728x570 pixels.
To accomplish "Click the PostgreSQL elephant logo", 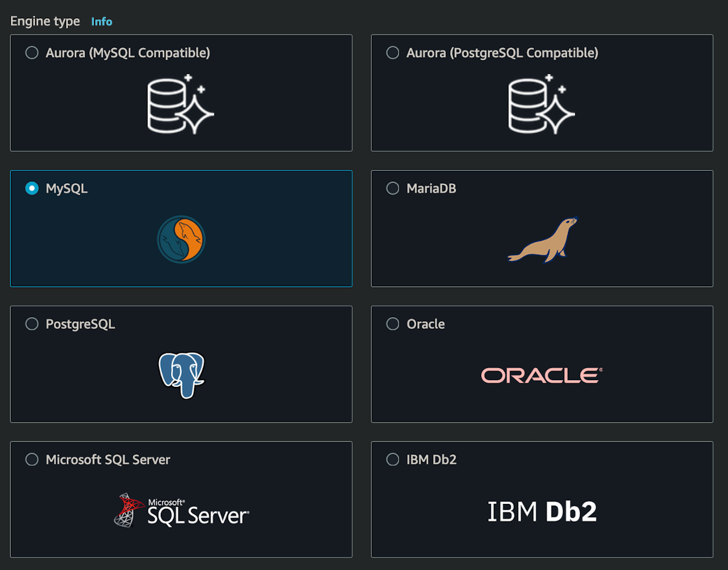I will click(x=181, y=375).
